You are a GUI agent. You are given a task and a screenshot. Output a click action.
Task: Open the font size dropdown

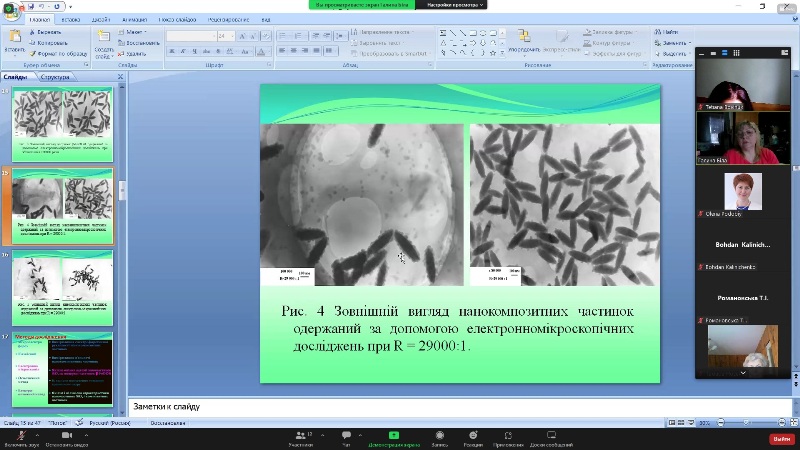(x=233, y=36)
